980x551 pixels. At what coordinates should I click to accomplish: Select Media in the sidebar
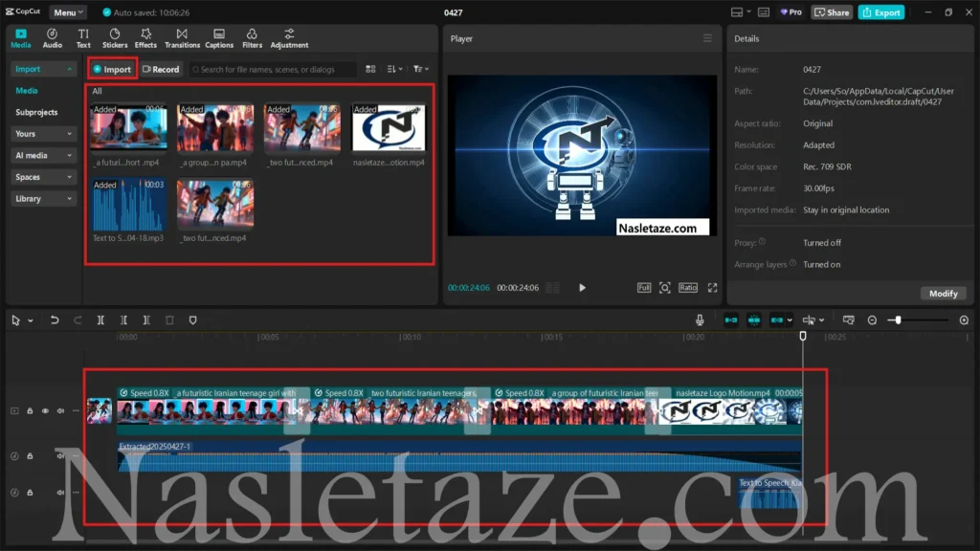click(x=27, y=91)
